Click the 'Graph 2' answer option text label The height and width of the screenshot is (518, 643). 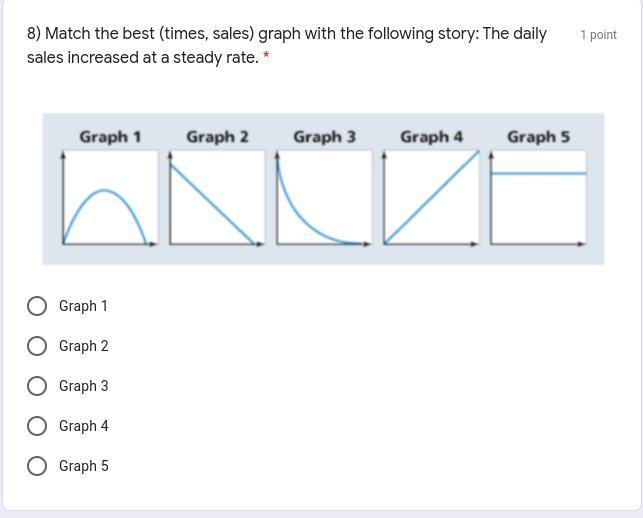(84, 346)
